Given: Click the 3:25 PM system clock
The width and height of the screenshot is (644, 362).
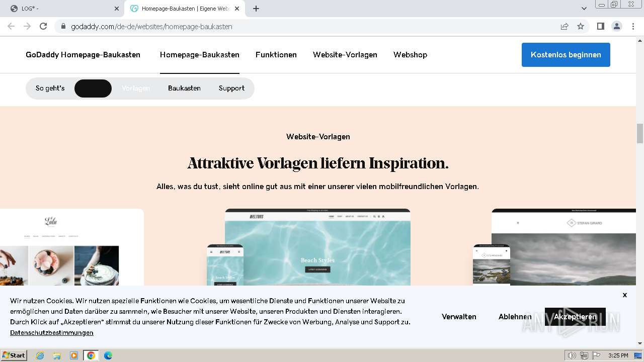Looking at the screenshot, I should click(x=618, y=355).
